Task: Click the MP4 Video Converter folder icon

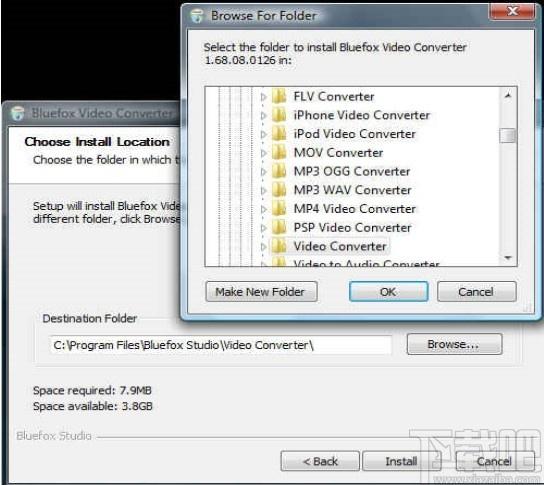Action: 279,209
